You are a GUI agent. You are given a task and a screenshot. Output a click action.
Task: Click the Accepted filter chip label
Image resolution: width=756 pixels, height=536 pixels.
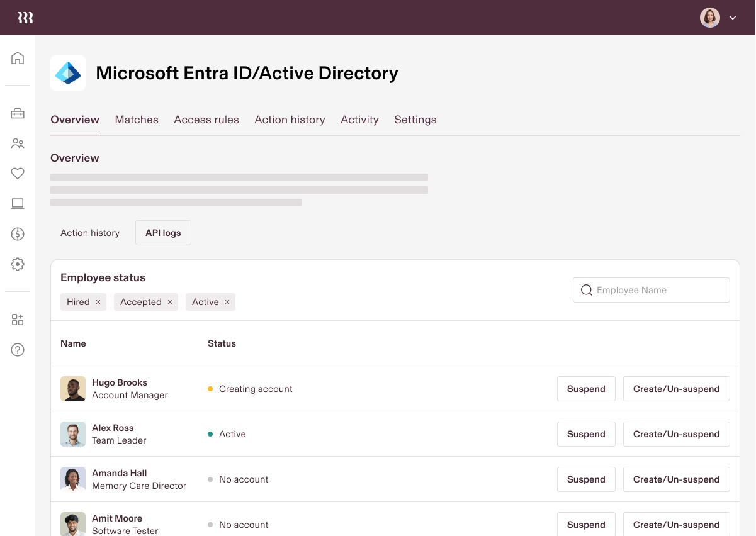click(x=141, y=302)
